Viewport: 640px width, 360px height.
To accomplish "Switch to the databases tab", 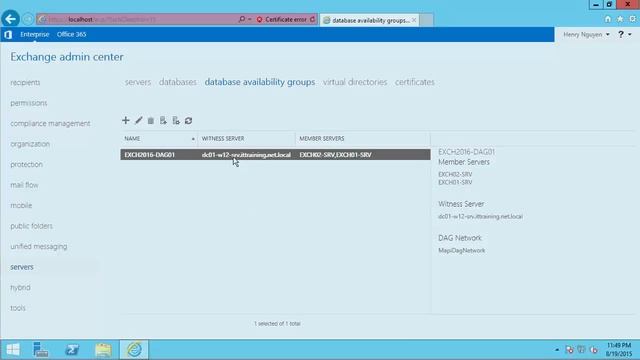I will click(178, 82).
